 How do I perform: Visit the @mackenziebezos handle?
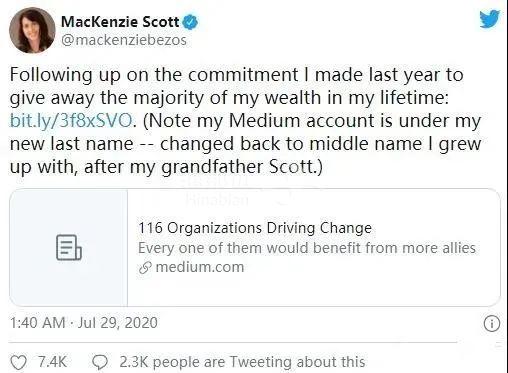pos(124,40)
